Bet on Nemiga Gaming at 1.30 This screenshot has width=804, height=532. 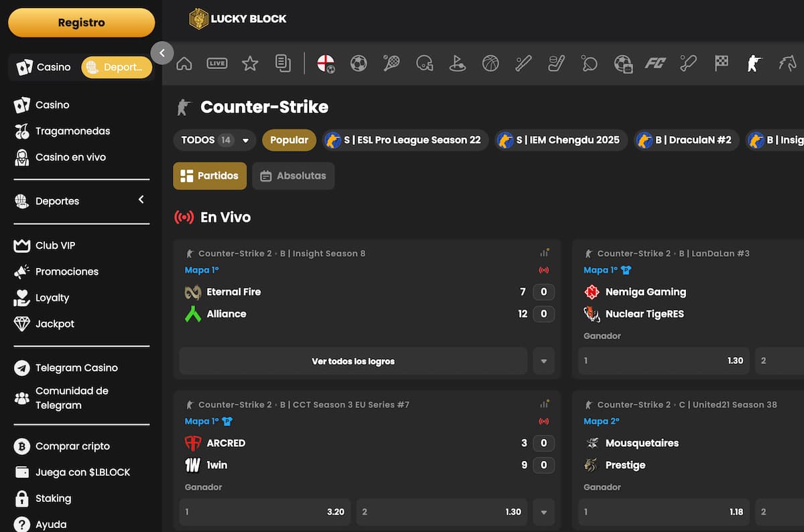663,360
